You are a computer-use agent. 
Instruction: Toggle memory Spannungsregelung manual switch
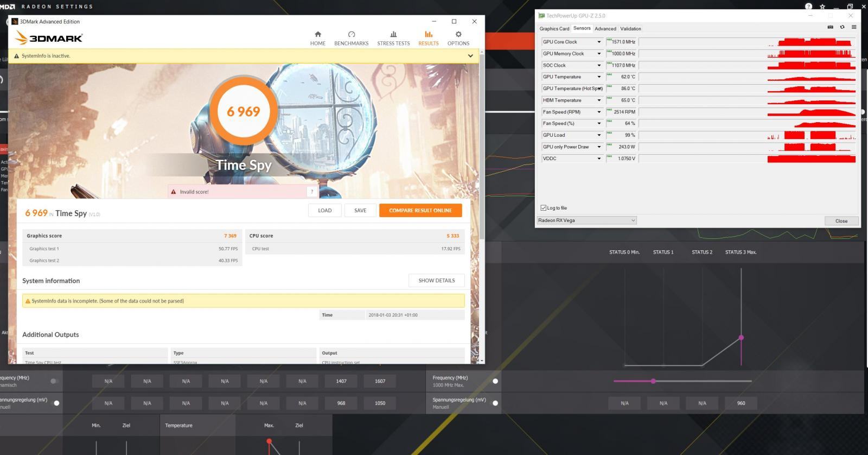pos(494,403)
